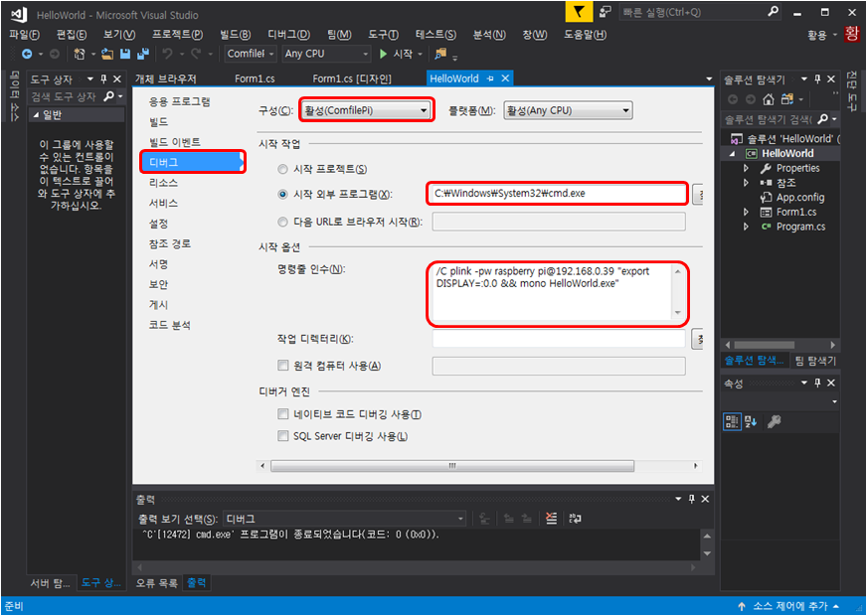Enable 네이티브 코드 디버깅 사용 checkbox
The width and height of the screenshot is (867, 616).
(x=284, y=414)
